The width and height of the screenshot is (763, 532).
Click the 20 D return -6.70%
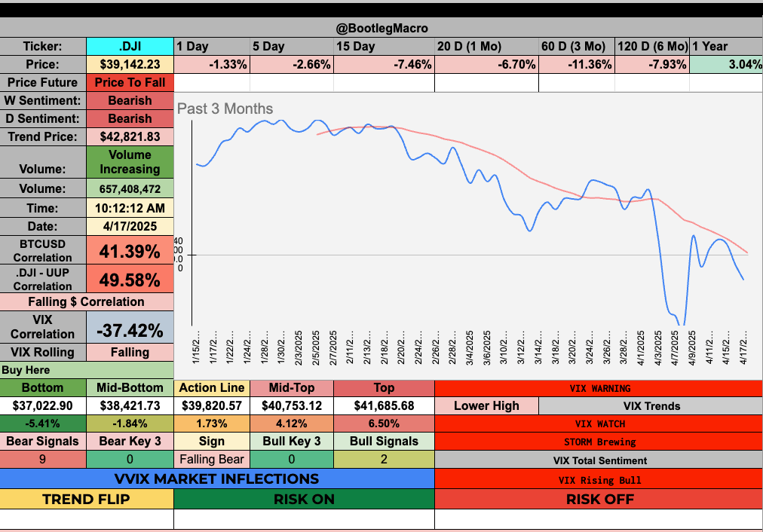pyautogui.click(x=486, y=64)
